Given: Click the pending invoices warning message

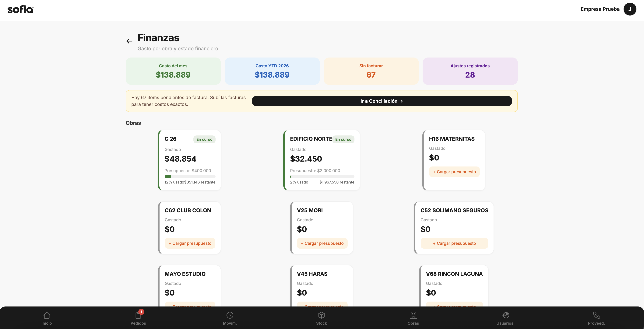Looking at the screenshot, I should pyautogui.click(x=188, y=101).
